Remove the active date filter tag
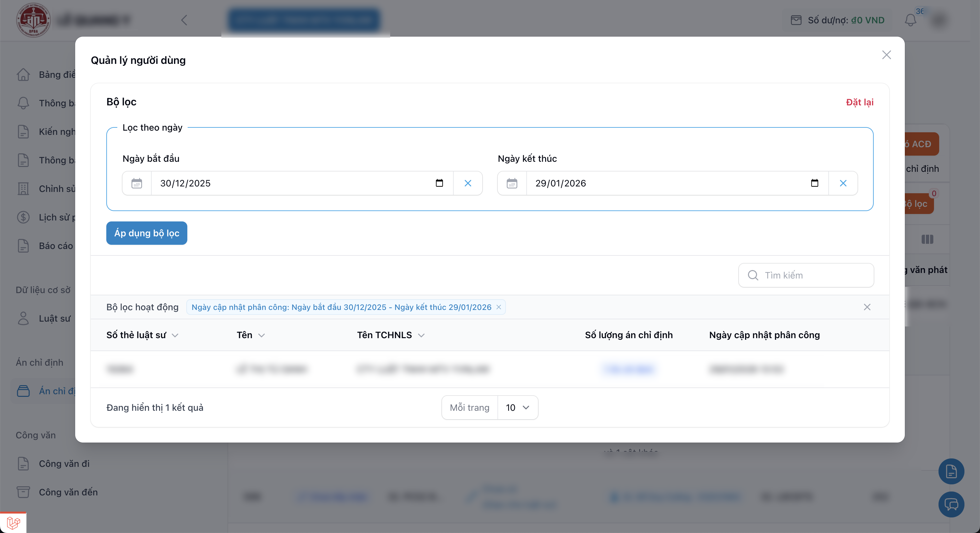The image size is (980, 533). pyautogui.click(x=498, y=307)
